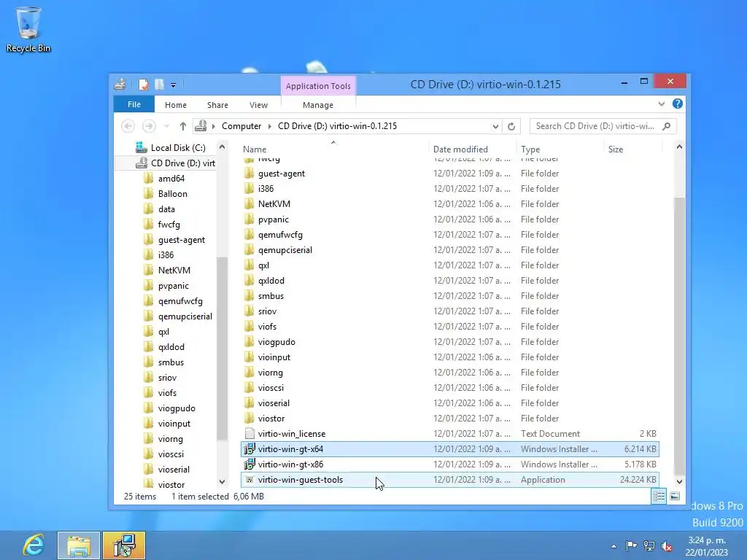This screenshot has width=747, height=560.
Task: Click the navigation pane scroll down arrow
Action: click(222, 481)
